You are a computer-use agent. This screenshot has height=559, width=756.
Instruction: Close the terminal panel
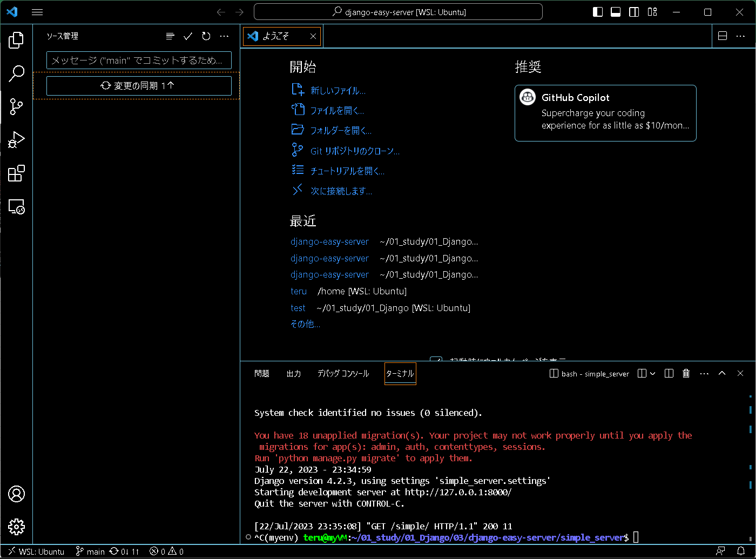pos(740,374)
